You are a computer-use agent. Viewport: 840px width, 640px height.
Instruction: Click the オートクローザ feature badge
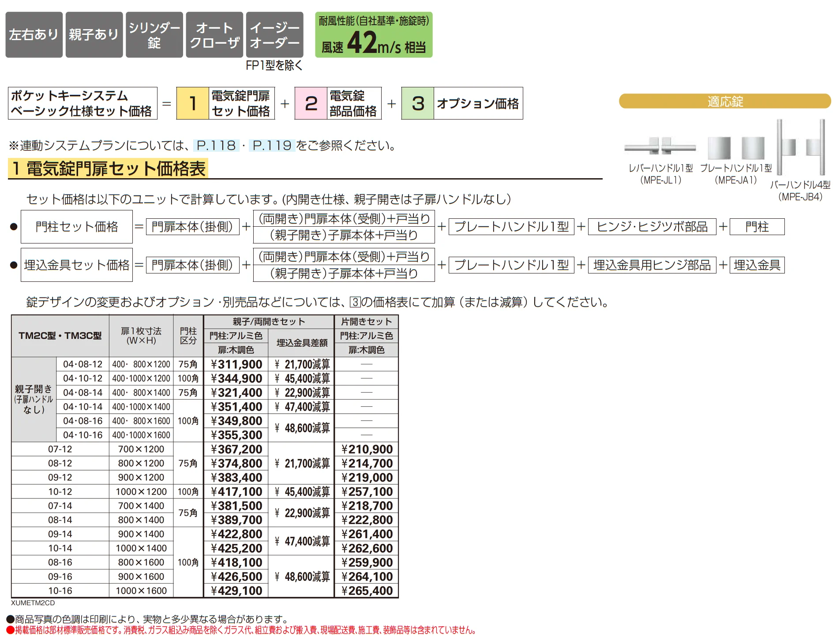click(214, 35)
